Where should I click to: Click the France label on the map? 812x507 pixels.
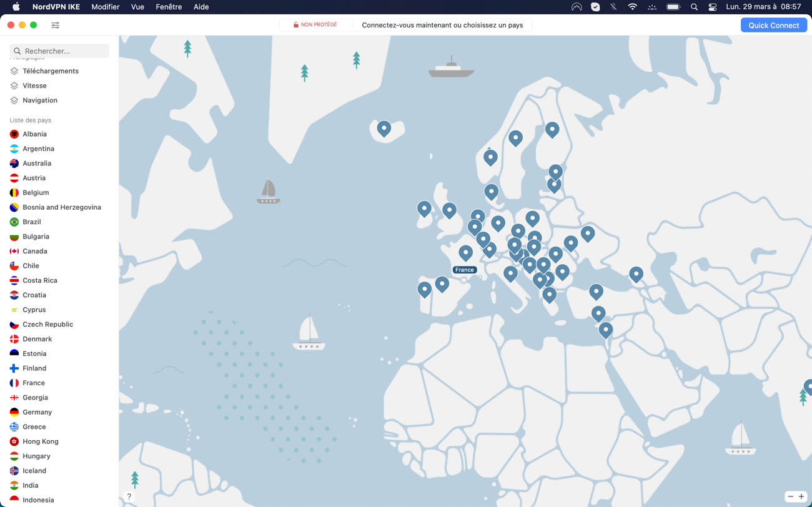(465, 270)
